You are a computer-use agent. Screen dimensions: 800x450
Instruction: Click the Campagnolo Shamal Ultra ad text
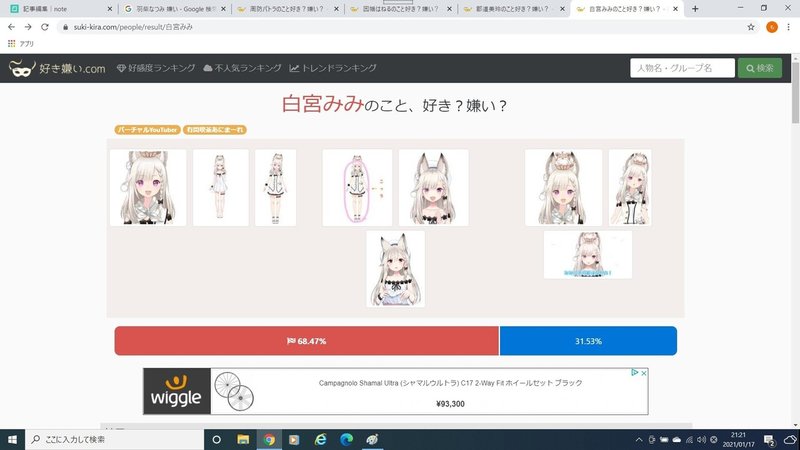tap(451, 383)
